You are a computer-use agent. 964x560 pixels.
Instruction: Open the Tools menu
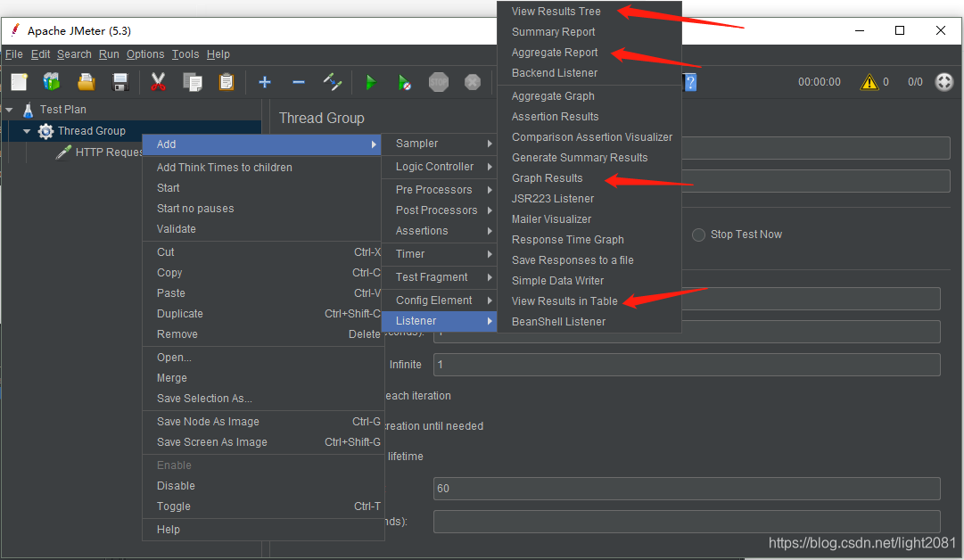click(x=185, y=54)
